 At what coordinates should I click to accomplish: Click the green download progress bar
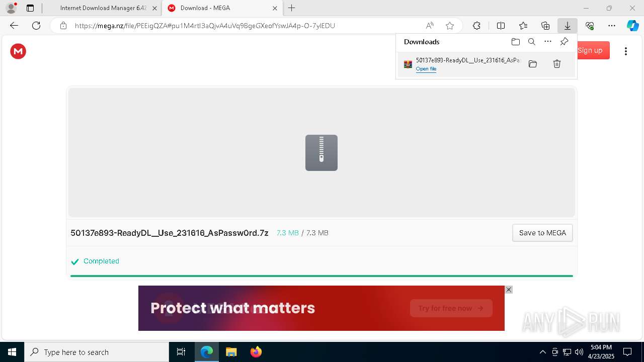(x=321, y=276)
